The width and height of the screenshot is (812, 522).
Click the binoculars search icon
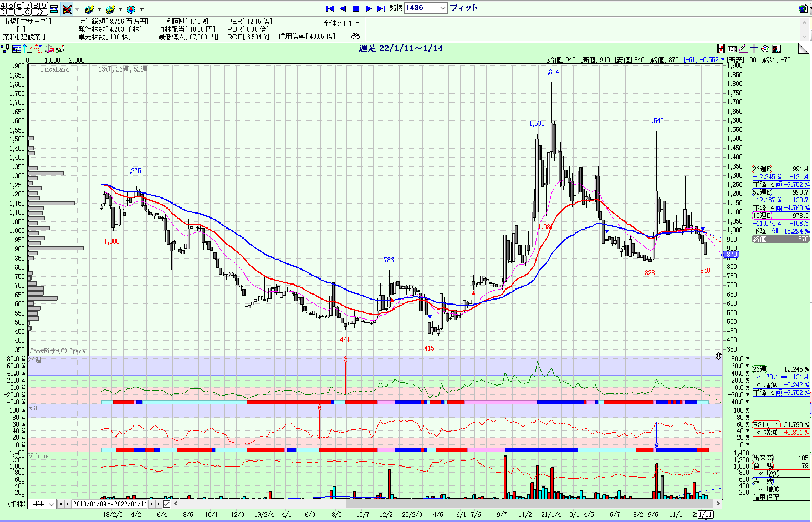click(355, 36)
